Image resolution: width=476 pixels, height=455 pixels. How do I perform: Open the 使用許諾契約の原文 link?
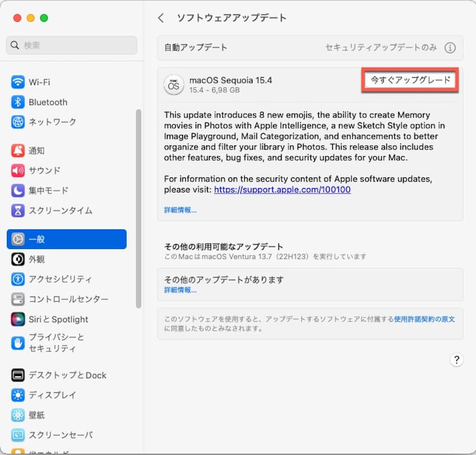click(424, 319)
